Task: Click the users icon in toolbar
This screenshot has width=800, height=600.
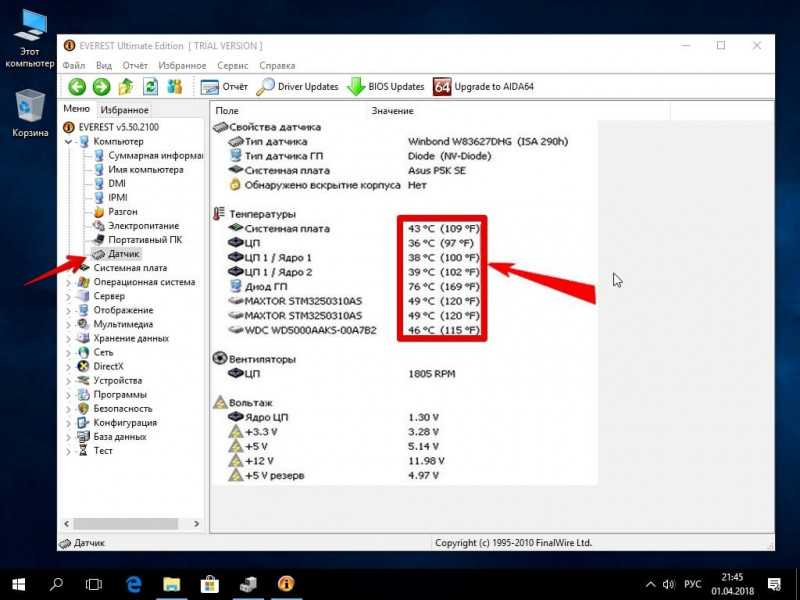Action: [x=174, y=87]
